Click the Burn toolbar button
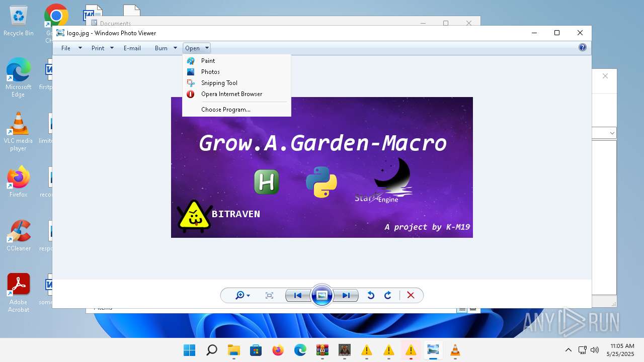The width and height of the screenshot is (644, 362). point(161,48)
